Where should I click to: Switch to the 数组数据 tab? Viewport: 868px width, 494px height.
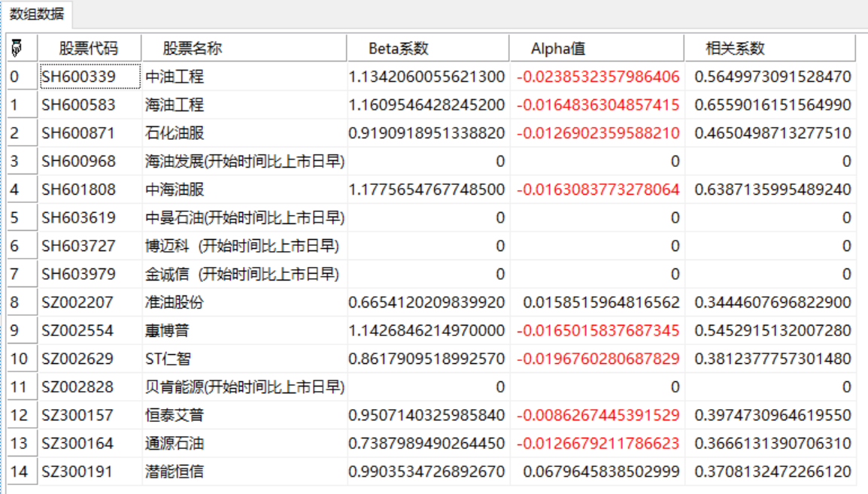[37, 14]
